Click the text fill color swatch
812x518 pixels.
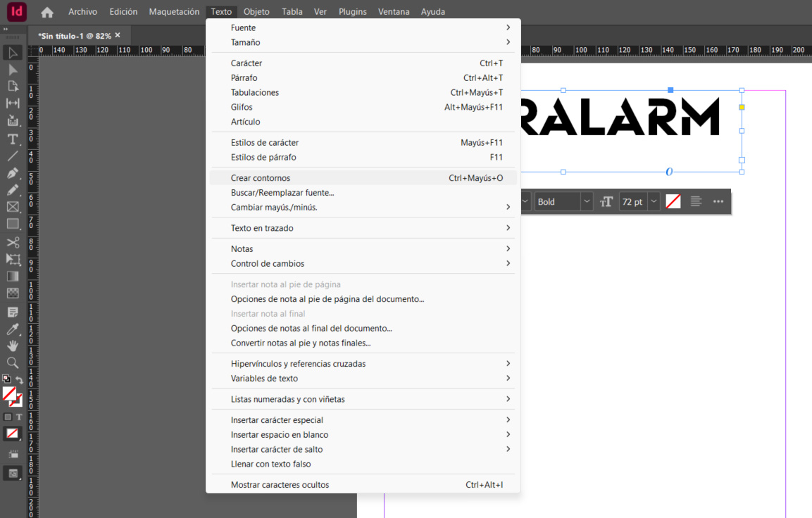tap(673, 202)
